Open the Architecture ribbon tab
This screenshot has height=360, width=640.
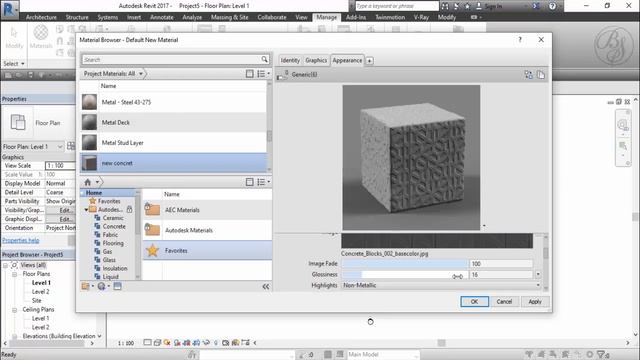pyautogui.click(x=41, y=17)
